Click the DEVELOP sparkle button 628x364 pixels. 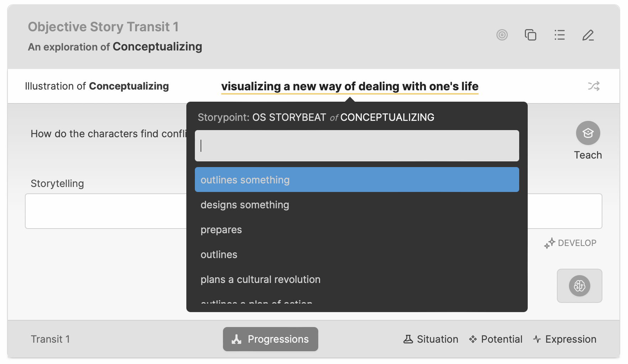pos(570,243)
